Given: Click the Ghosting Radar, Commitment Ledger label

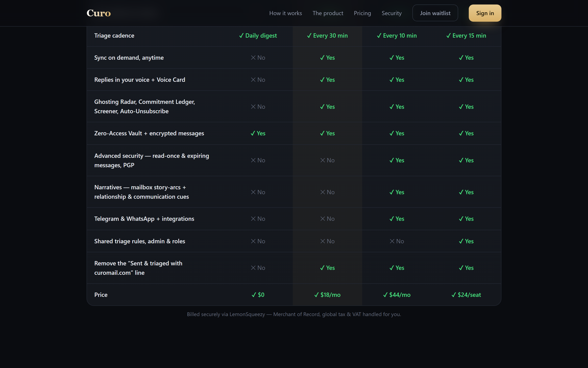Looking at the screenshot, I should [x=145, y=106].
